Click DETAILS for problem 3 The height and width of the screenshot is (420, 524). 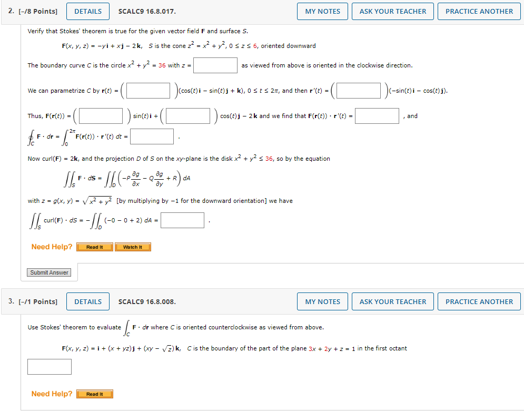(87, 301)
